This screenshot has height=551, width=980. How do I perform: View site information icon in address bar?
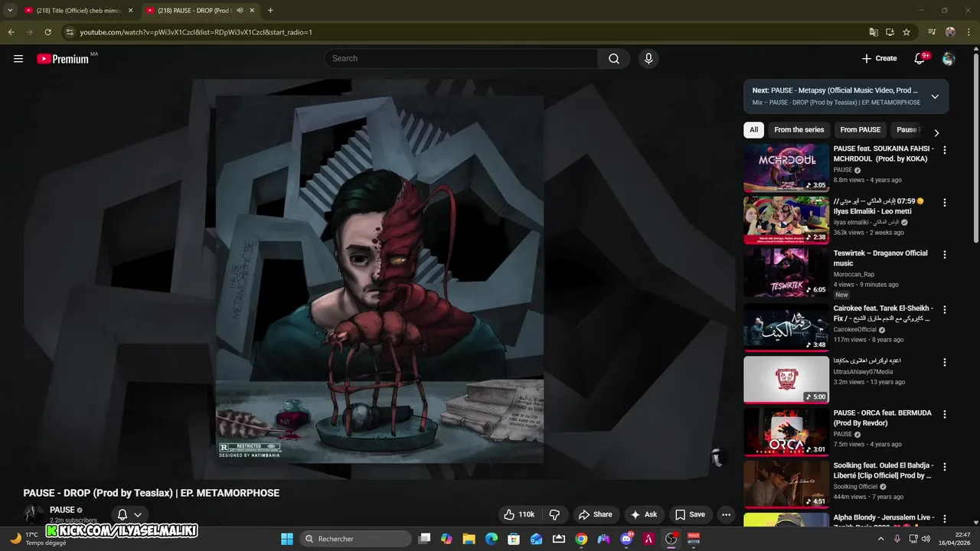[70, 32]
